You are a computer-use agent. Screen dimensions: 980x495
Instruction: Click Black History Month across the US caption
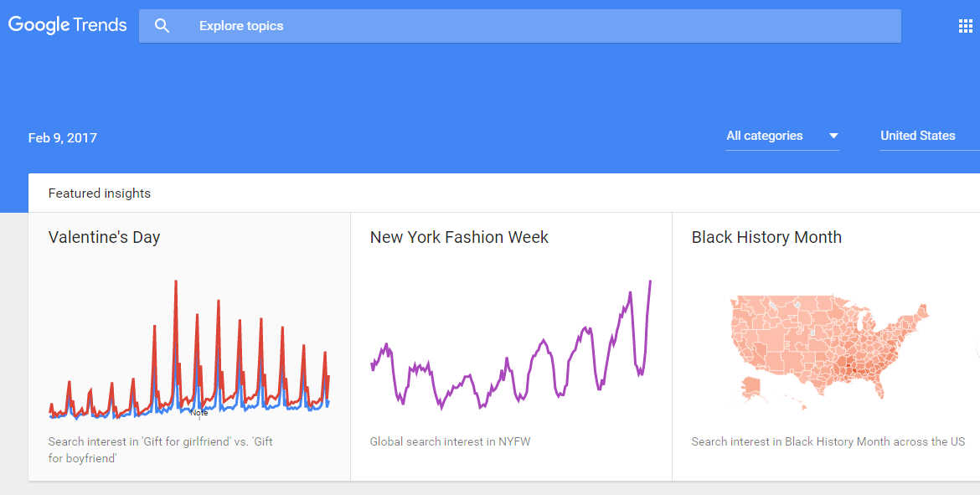click(828, 442)
